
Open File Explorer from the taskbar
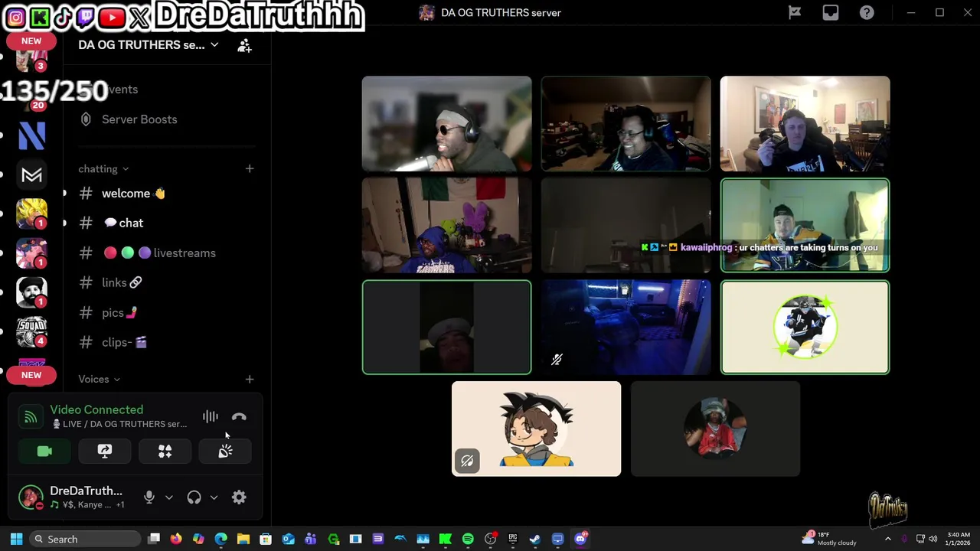click(243, 539)
